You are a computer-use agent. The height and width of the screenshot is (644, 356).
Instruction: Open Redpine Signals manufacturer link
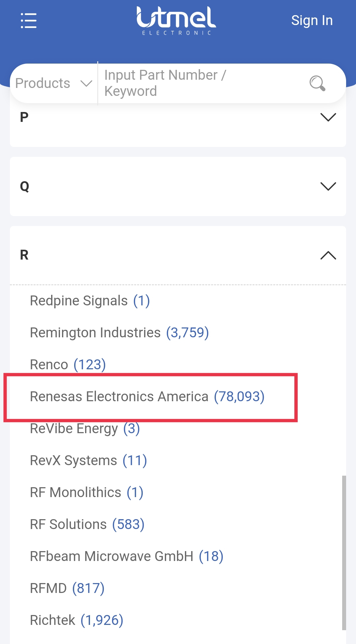[x=90, y=301]
